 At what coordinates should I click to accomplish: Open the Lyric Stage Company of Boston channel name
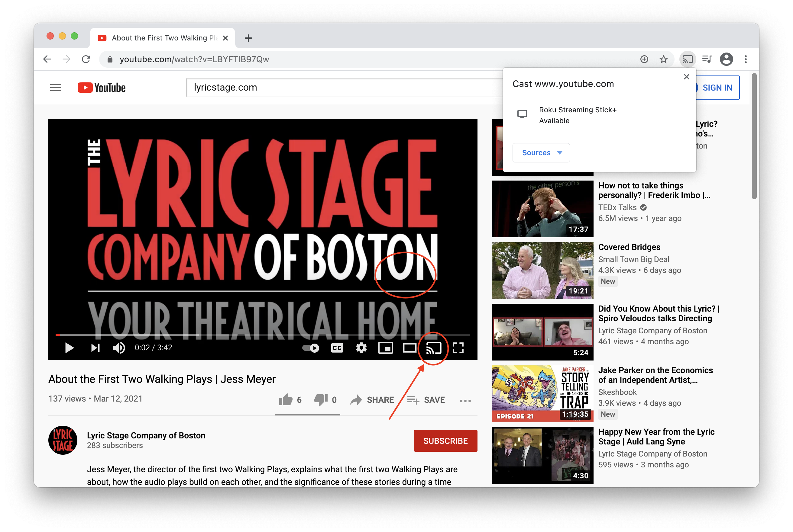coord(146,435)
